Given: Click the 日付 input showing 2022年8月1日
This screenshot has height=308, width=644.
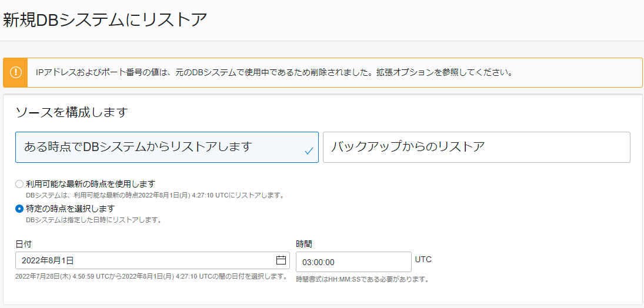Looking at the screenshot, I should [x=152, y=260].
